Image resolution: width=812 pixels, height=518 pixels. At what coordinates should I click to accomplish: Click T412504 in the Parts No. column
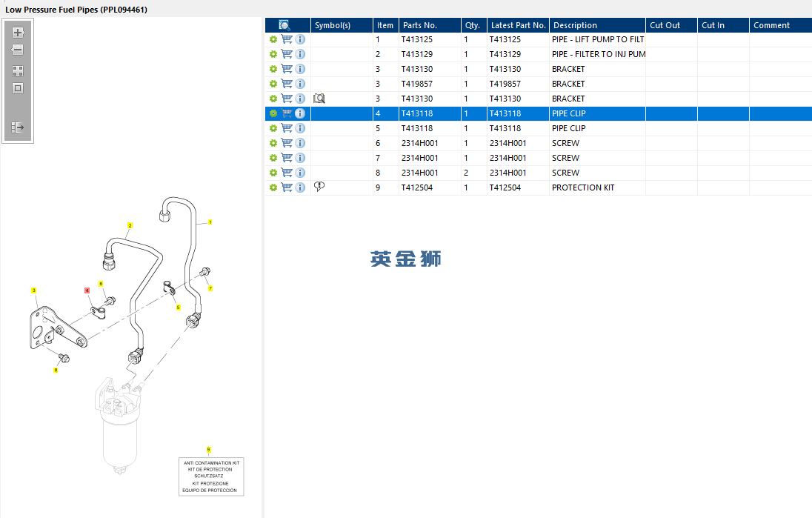coord(417,187)
